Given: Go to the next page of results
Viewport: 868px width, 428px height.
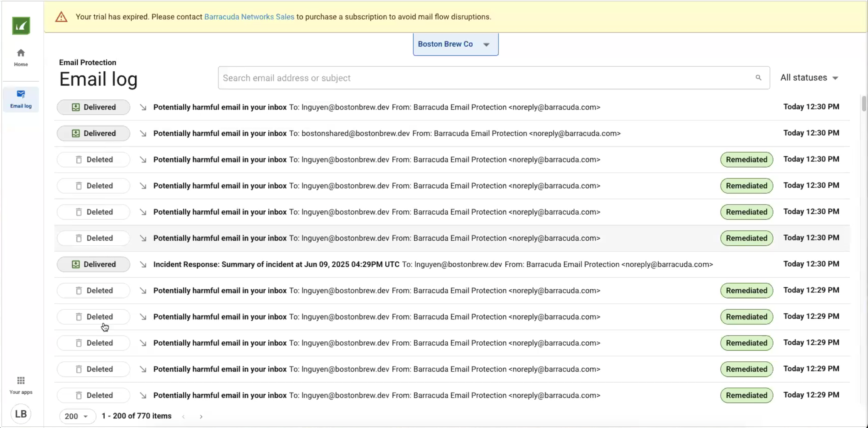Looking at the screenshot, I should 201,416.
